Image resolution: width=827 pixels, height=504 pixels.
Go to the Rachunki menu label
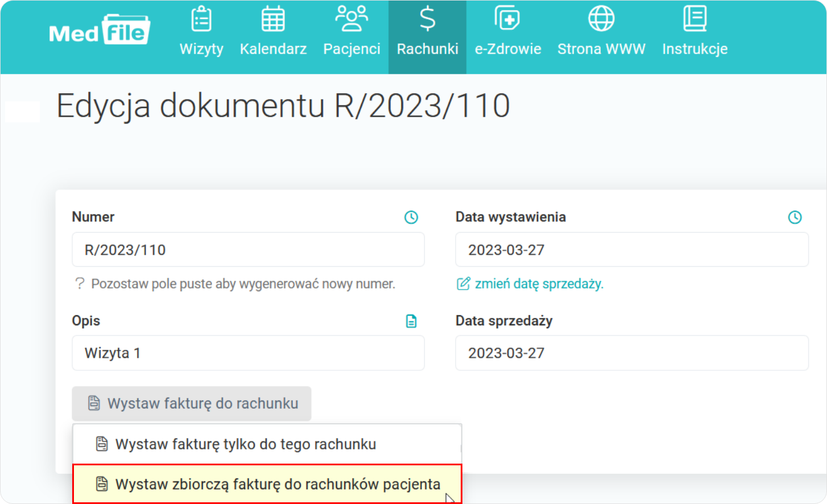tap(428, 49)
